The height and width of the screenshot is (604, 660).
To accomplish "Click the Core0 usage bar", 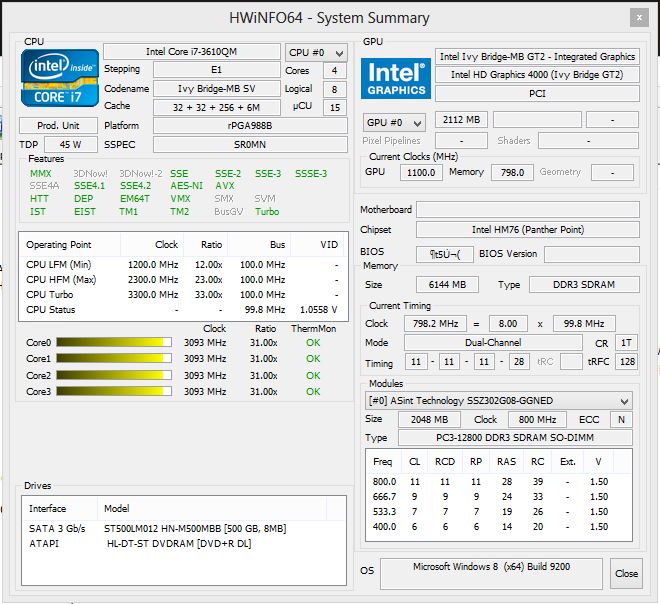I will click(x=114, y=342).
